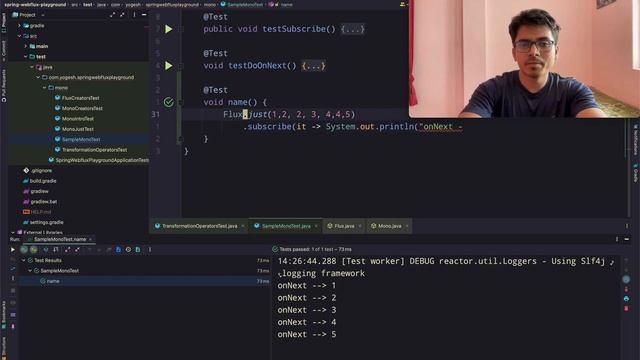This screenshot has width=640, height=360.
Task: Minimize the Run tool window
Action: click(627, 240)
